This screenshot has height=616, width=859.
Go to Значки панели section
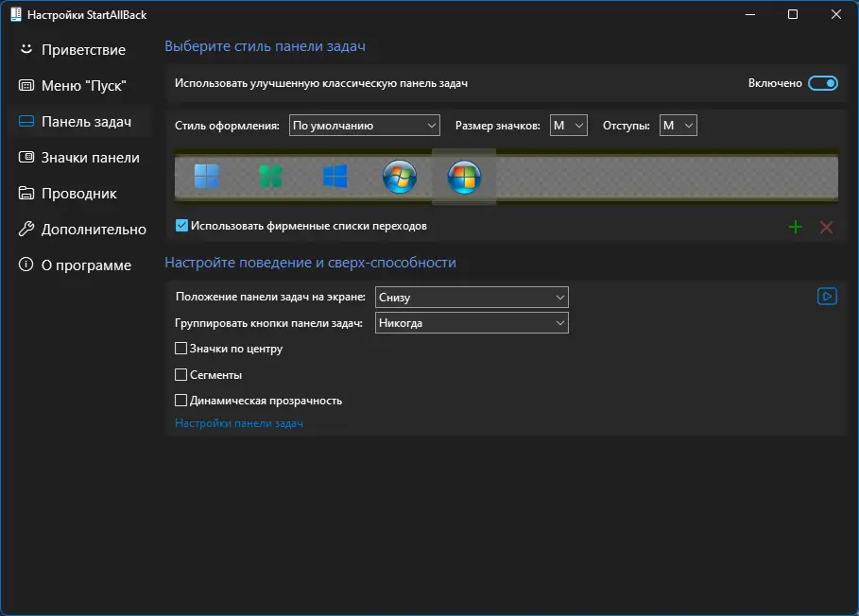click(79, 158)
